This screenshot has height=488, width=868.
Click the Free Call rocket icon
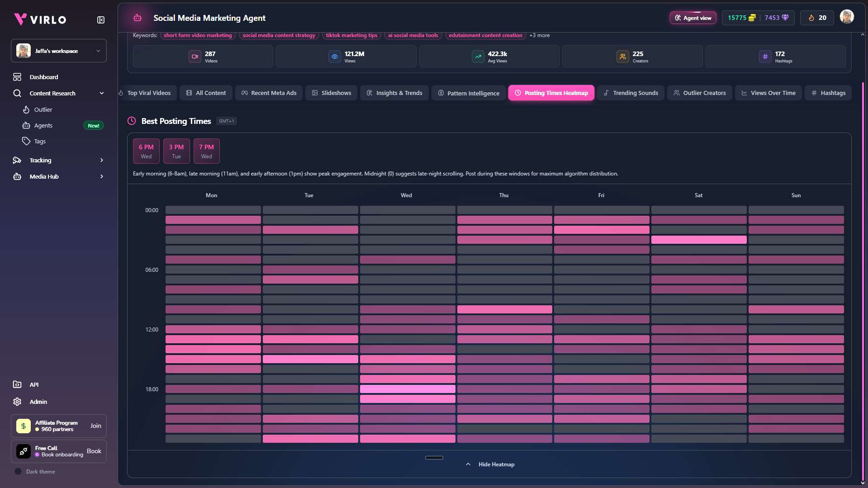[24, 451]
